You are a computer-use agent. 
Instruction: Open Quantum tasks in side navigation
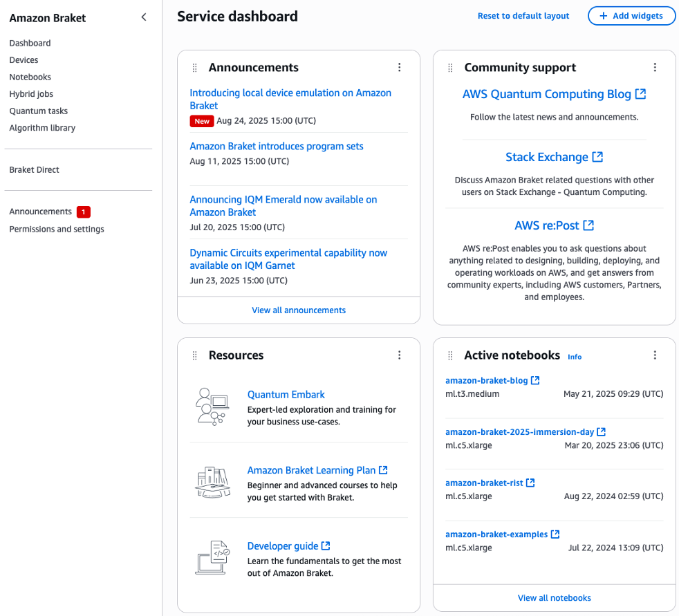pos(39,111)
